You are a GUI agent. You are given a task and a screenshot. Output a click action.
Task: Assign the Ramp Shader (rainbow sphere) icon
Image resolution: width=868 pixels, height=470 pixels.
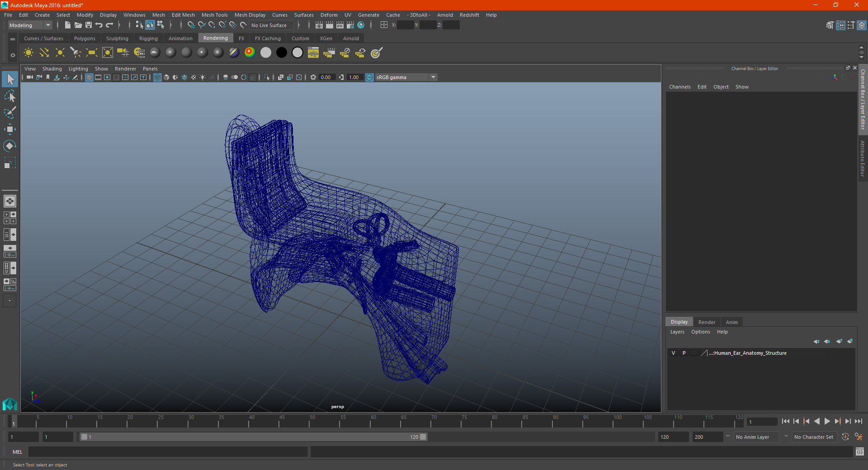(250, 53)
